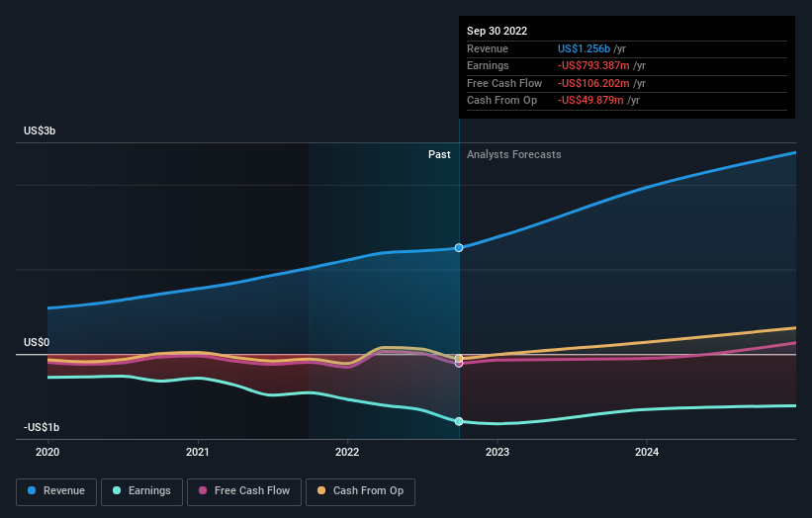Click the Earnings row label in tooltip

coord(488,65)
